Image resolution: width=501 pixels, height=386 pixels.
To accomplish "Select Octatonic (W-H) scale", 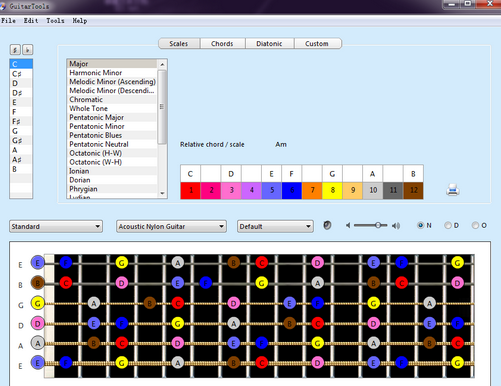I will [112, 162].
